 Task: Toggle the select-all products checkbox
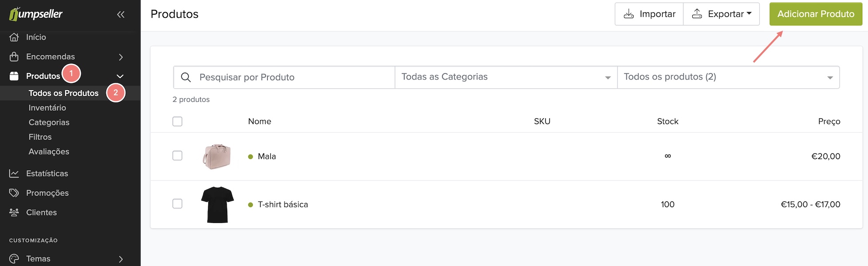click(177, 121)
